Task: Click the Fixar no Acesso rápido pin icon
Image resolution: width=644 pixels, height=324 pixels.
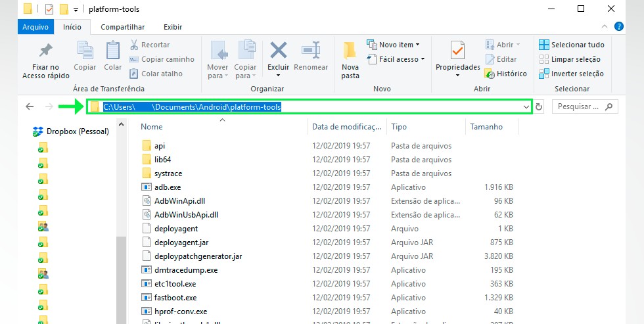Action: coord(45,51)
